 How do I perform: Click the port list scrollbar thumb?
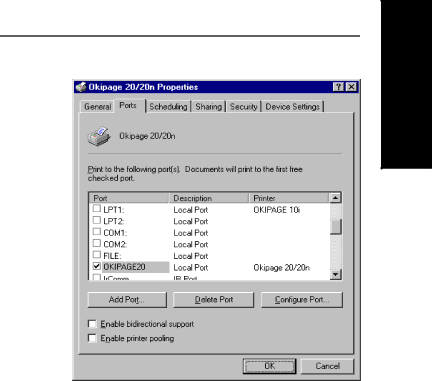pos(336,227)
